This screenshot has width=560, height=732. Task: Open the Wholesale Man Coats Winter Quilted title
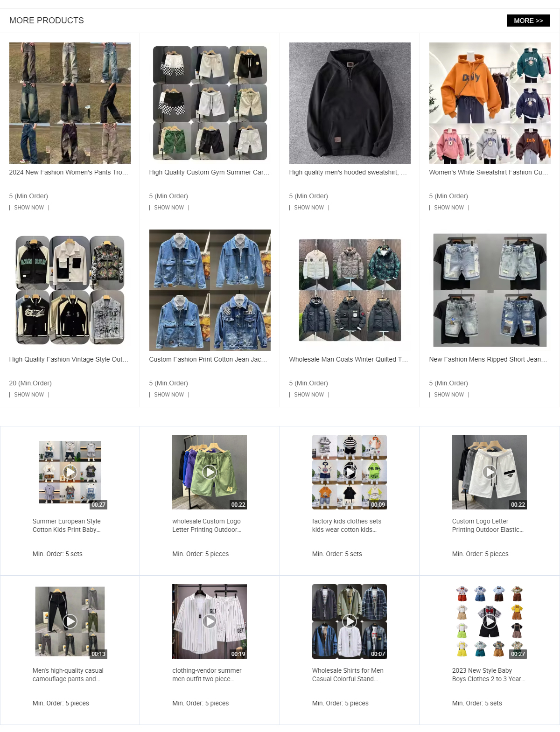pos(349,359)
